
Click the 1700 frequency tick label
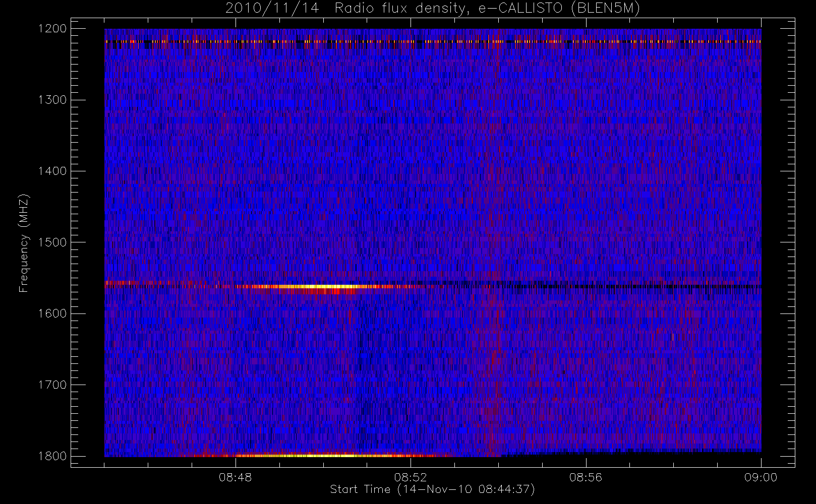[52, 385]
